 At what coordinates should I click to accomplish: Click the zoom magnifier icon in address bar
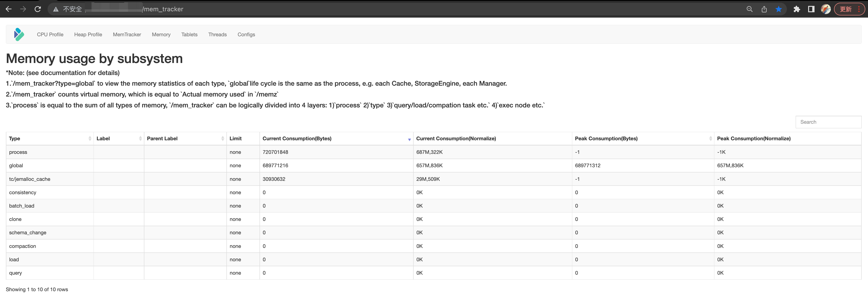(x=749, y=9)
